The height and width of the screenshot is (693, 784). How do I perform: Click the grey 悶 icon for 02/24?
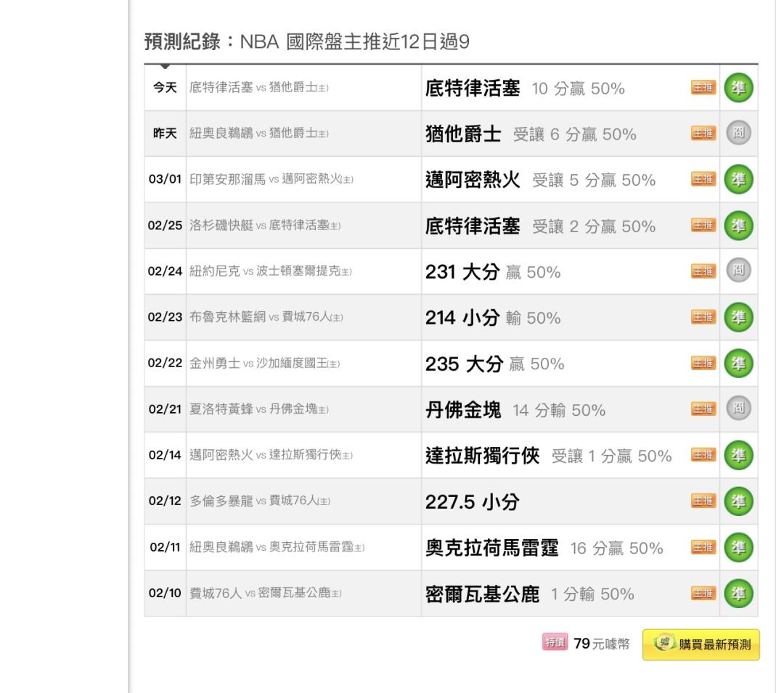point(738,270)
